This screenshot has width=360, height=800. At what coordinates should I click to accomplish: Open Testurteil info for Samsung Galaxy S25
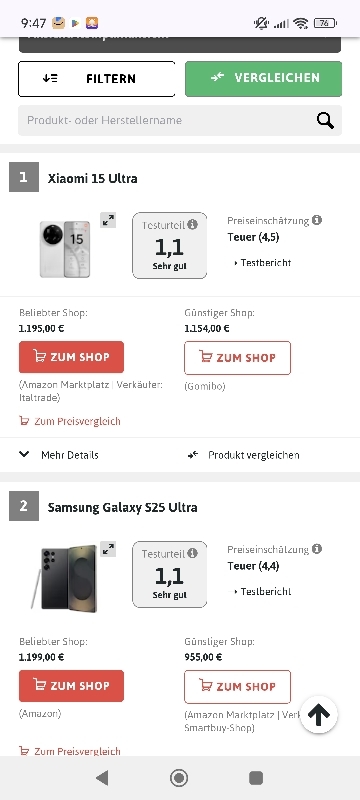point(192,553)
